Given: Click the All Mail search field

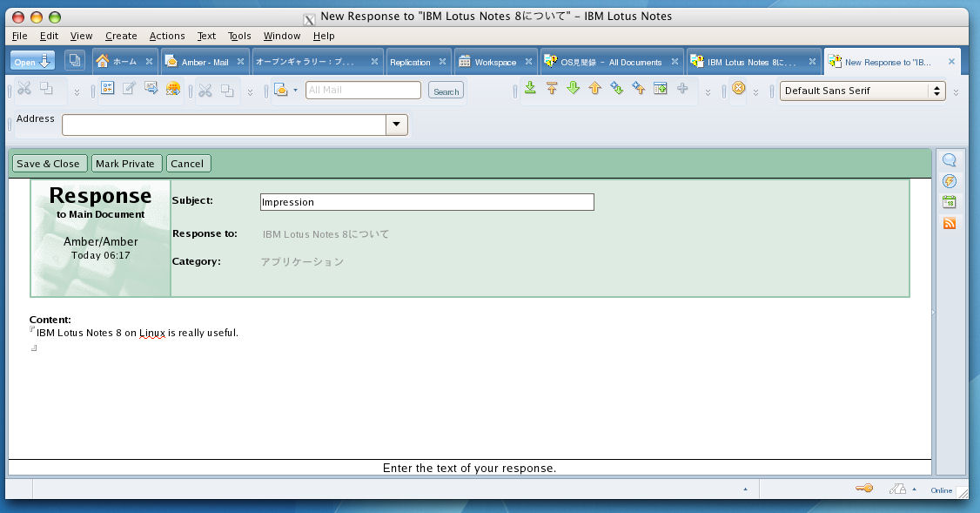Looking at the screenshot, I should pos(363,90).
